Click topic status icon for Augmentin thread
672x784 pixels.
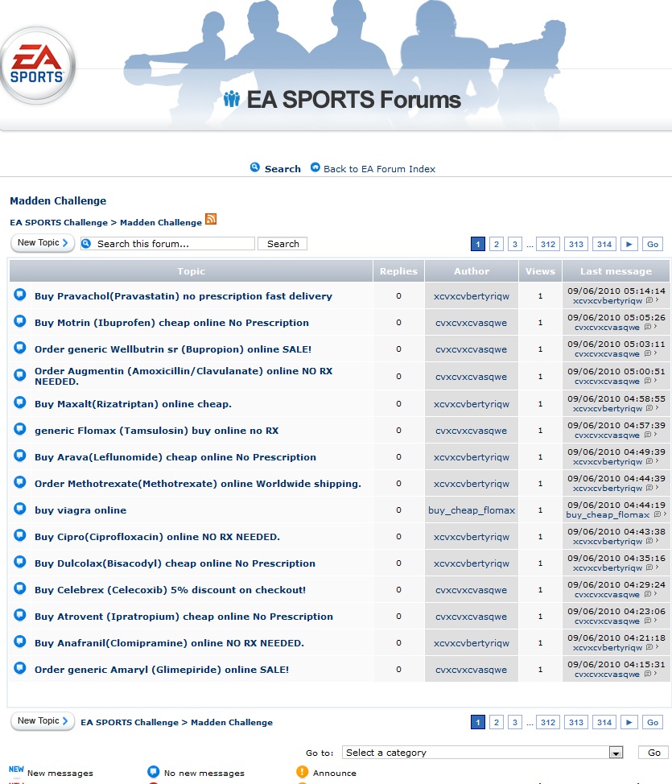point(20,375)
